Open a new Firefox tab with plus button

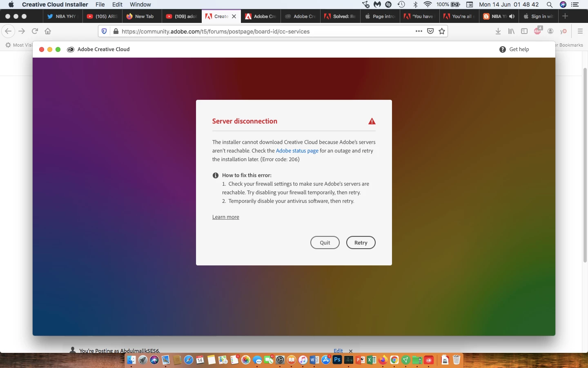[565, 16]
